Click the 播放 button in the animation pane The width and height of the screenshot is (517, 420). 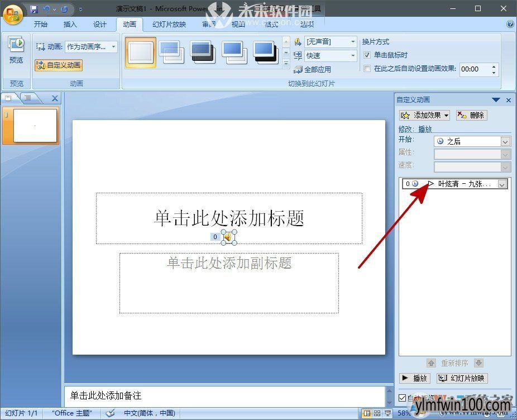point(414,378)
